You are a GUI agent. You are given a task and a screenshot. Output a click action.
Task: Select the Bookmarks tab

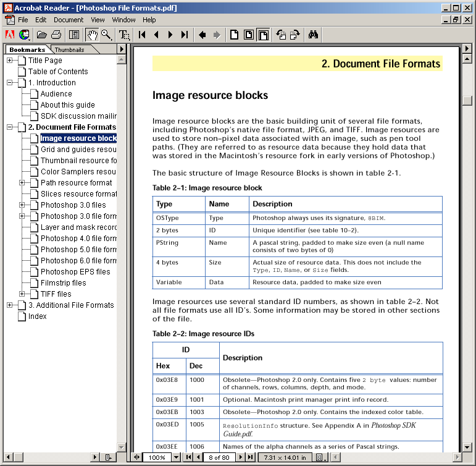27,50
